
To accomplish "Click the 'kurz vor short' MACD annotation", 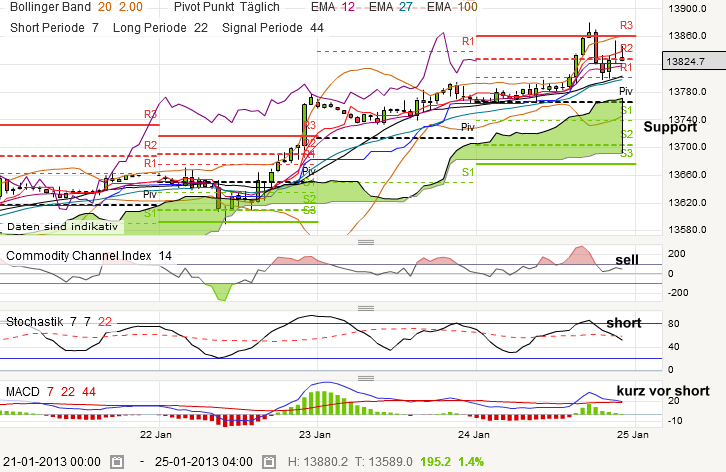I will (x=663, y=391).
